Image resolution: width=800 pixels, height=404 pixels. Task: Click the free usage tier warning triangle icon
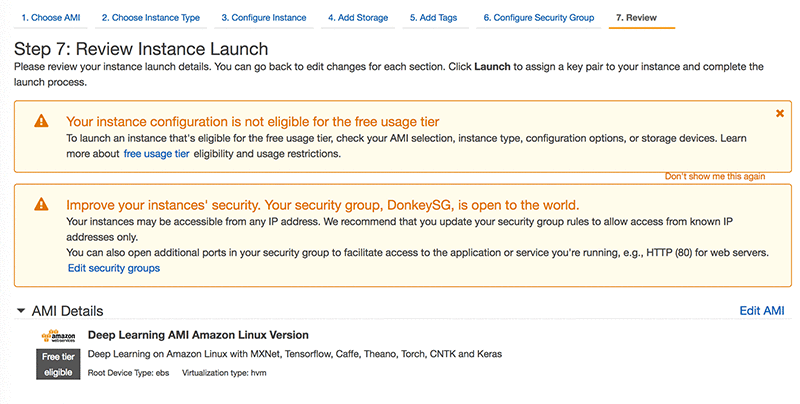coord(41,121)
